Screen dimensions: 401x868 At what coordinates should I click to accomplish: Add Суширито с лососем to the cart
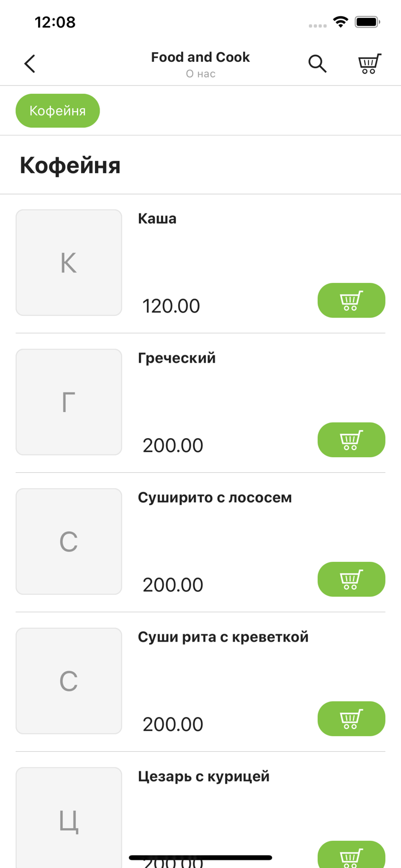pyautogui.click(x=351, y=579)
